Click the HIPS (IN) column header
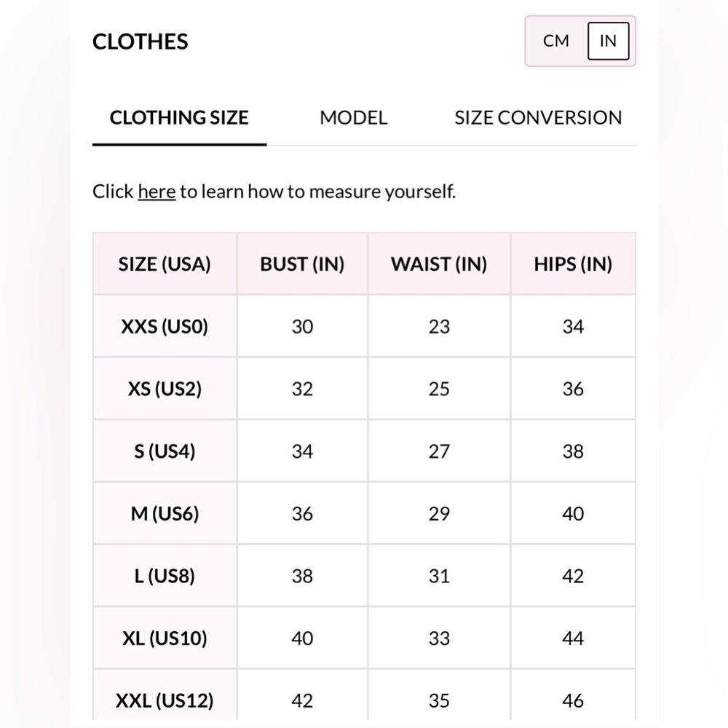 (573, 264)
